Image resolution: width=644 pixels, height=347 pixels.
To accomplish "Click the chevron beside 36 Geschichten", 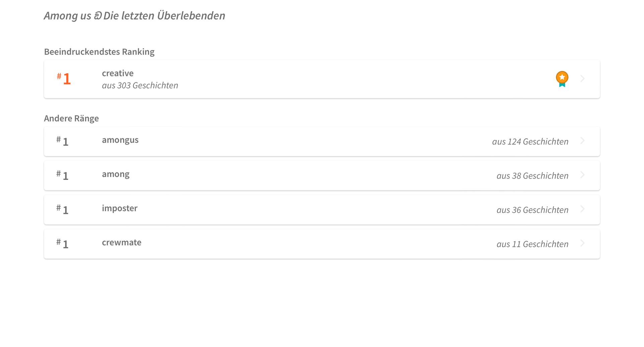I will (583, 209).
